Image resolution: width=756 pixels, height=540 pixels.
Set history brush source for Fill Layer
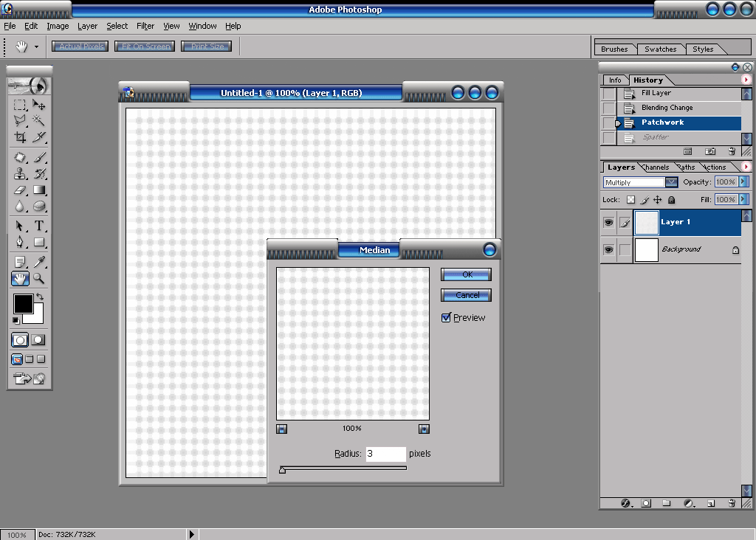tap(609, 94)
